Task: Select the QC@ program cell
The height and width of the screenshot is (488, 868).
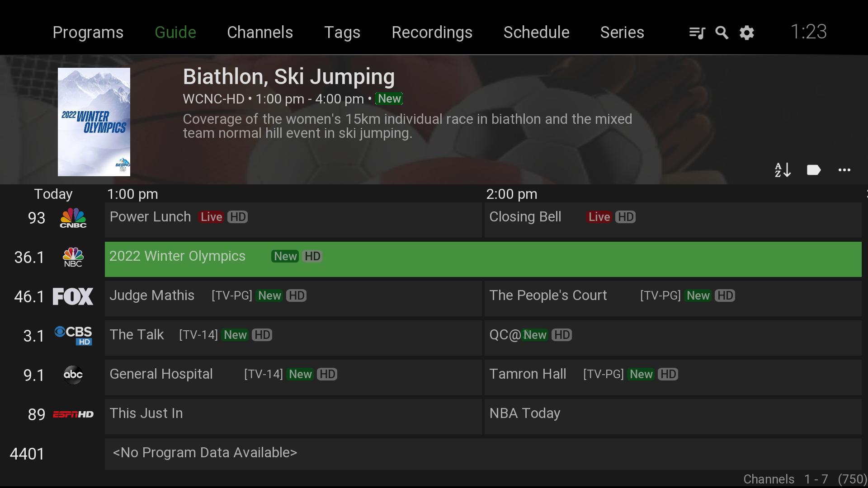Action: point(673,338)
